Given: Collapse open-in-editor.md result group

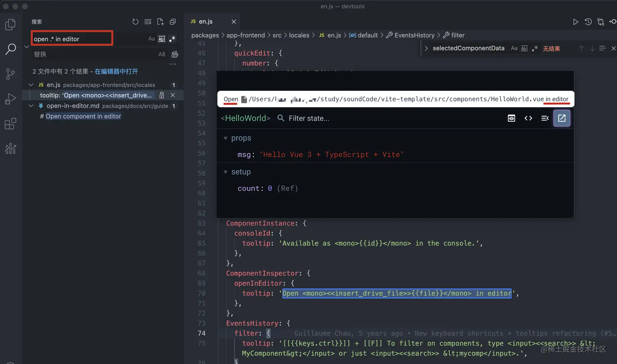Looking at the screenshot, I should [31, 106].
